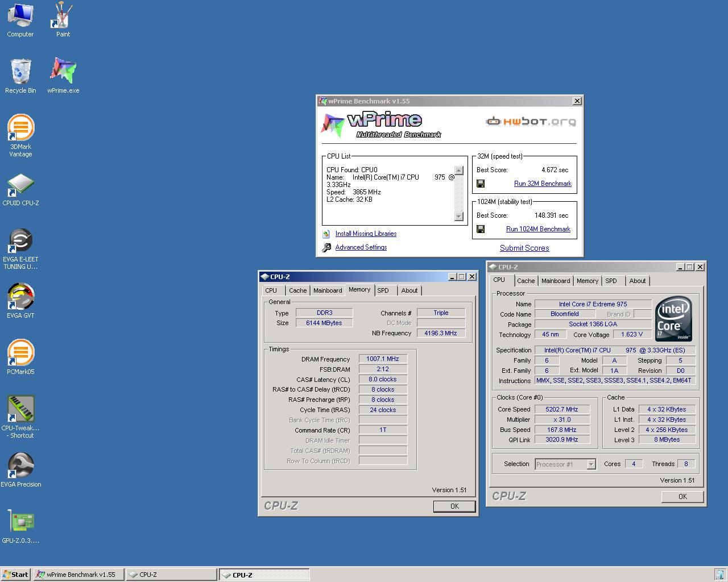Click the memory Size 6144 MBytes value
Viewport: 728px width, 582px height.
pyautogui.click(x=324, y=323)
